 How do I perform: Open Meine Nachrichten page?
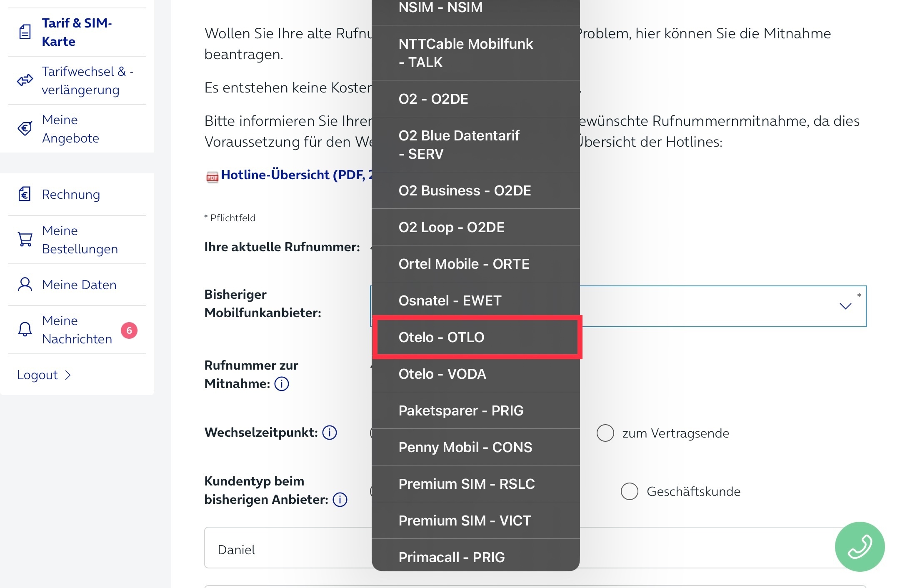tap(77, 330)
